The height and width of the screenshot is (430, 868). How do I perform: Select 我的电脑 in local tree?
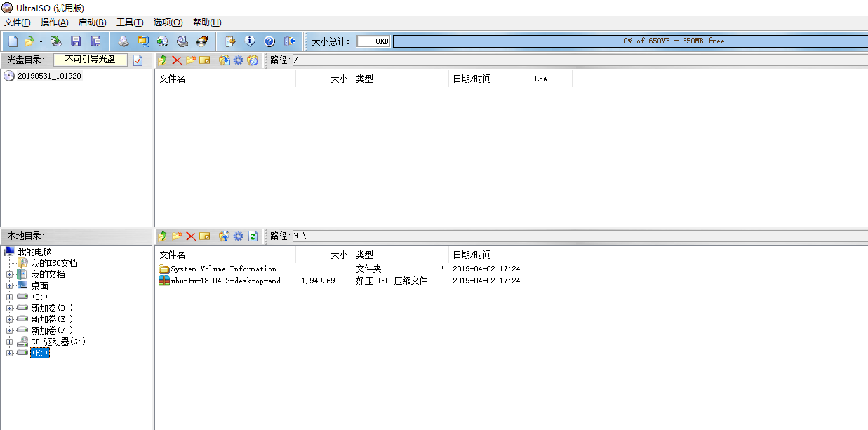[x=34, y=252]
